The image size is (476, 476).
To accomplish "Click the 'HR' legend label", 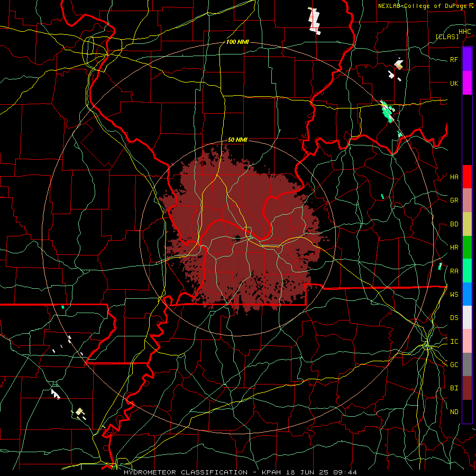I will (x=454, y=248).
